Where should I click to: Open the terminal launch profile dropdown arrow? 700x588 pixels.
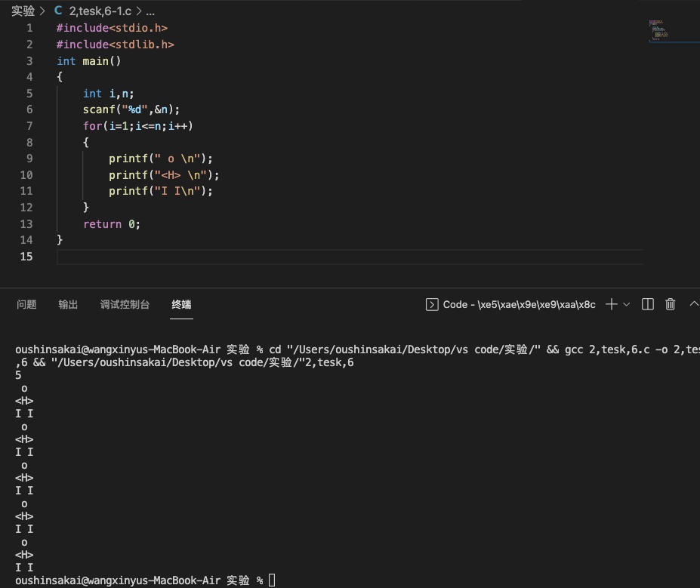click(x=626, y=304)
